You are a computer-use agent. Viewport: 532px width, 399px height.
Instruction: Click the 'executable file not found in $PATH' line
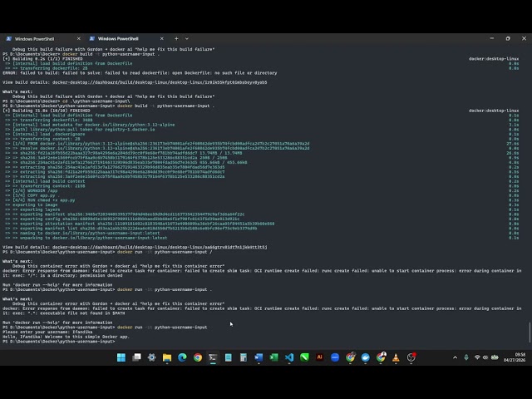tap(64, 313)
